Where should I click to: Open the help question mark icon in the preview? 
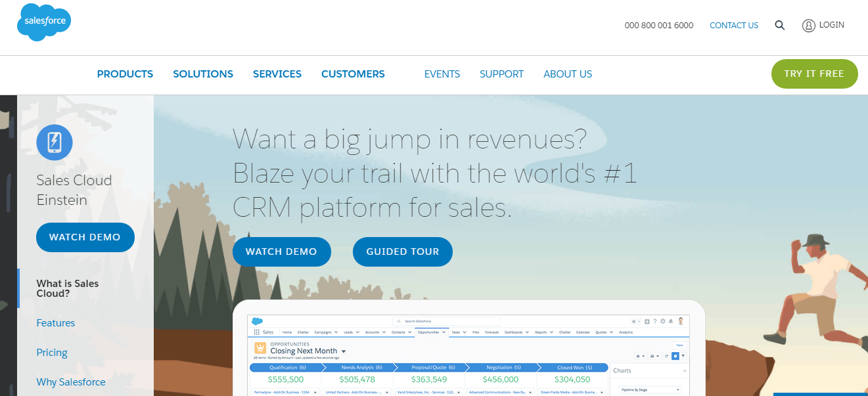pyautogui.click(x=655, y=321)
